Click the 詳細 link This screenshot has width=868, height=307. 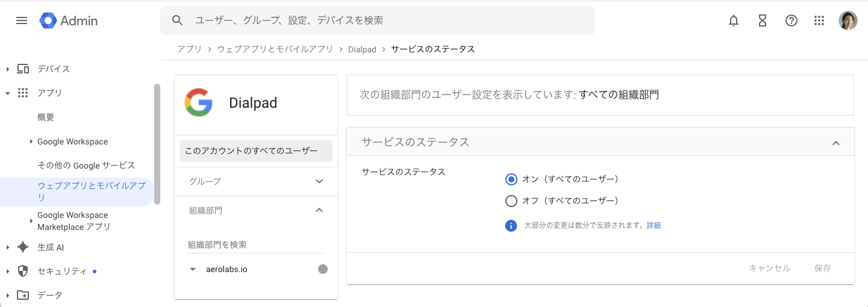[654, 226]
